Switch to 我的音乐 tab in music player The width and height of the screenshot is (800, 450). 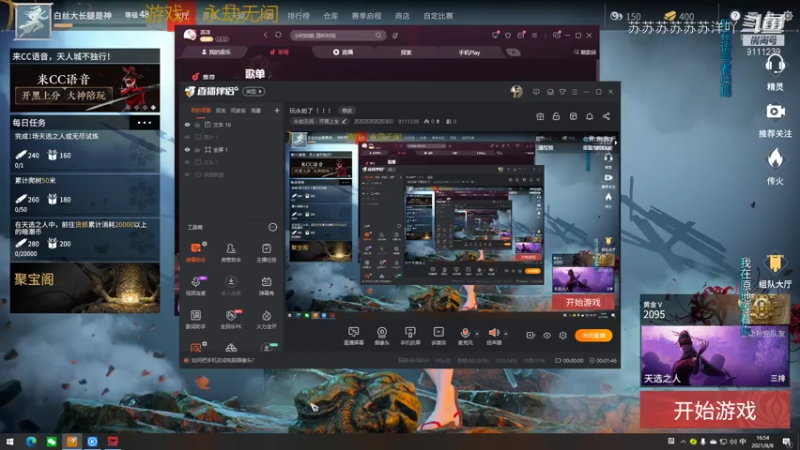[x=216, y=52]
